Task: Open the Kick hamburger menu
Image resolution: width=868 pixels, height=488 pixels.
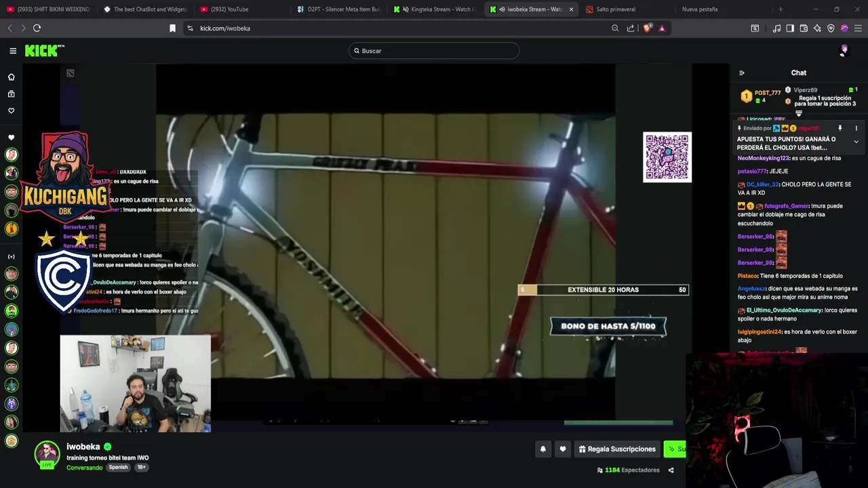Action: point(13,51)
